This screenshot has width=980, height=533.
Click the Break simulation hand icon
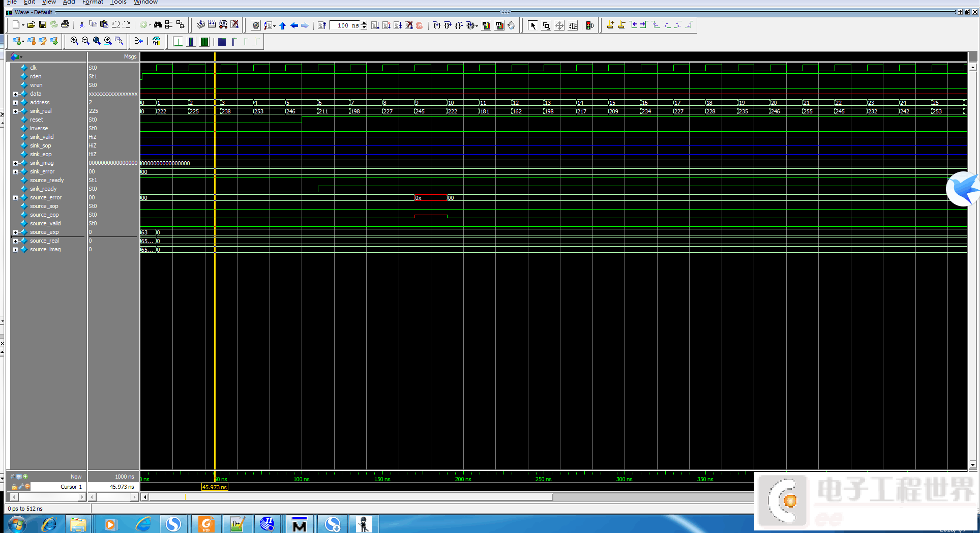[x=511, y=25]
